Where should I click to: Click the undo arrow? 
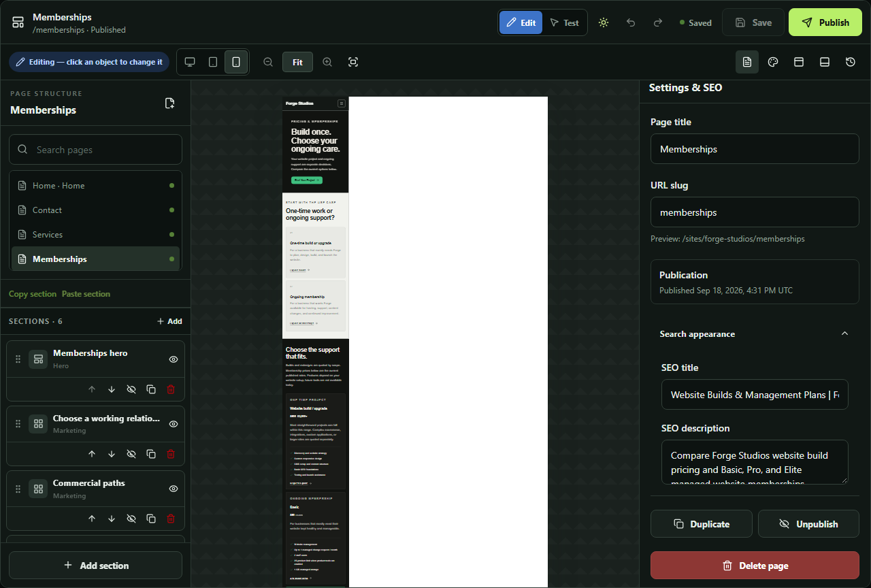point(631,22)
